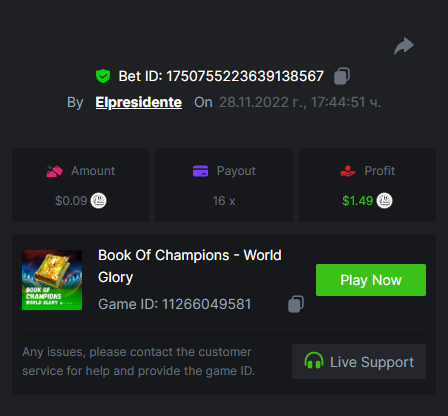The width and height of the screenshot is (448, 416).
Task: Click the $1.49 profit value
Action: click(x=358, y=201)
